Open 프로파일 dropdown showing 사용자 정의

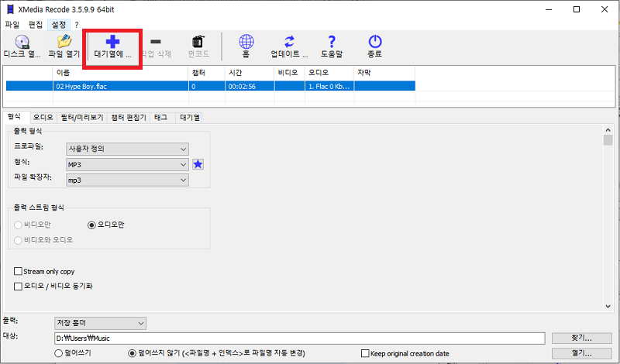click(x=127, y=149)
